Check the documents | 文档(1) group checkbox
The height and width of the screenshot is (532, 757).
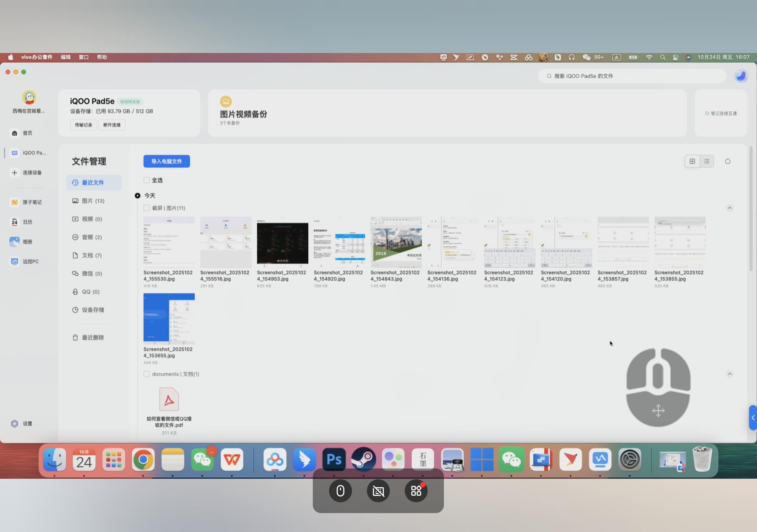(x=147, y=374)
